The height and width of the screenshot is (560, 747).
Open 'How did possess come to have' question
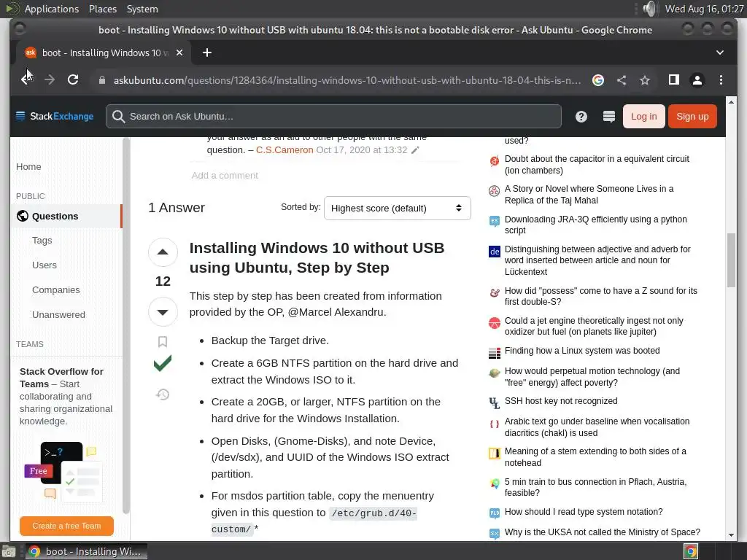tap(601, 296)
